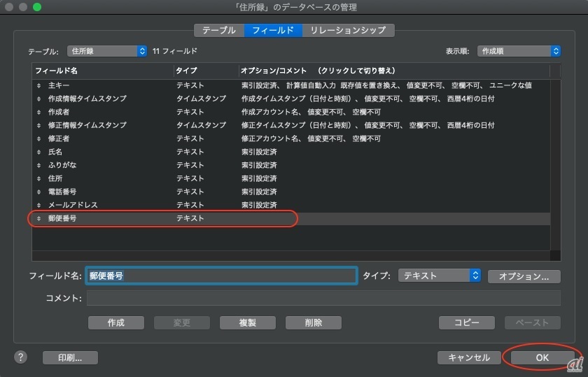The height and width of the screenshot is (377, 588).
Task: Select the 作成者 field name
Action: point(59,113)
